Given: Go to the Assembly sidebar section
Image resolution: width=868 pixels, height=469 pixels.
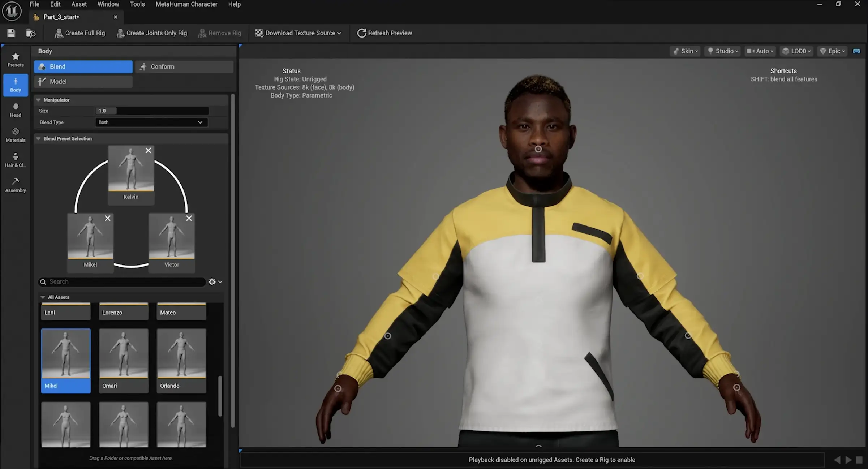Looking at the screenshot, I should tap(16, 185).
